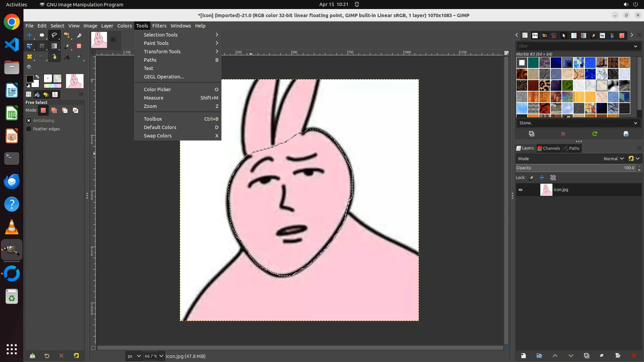
Task: Choose GEGL Operation... menu entry
Action: click(164, 77)
